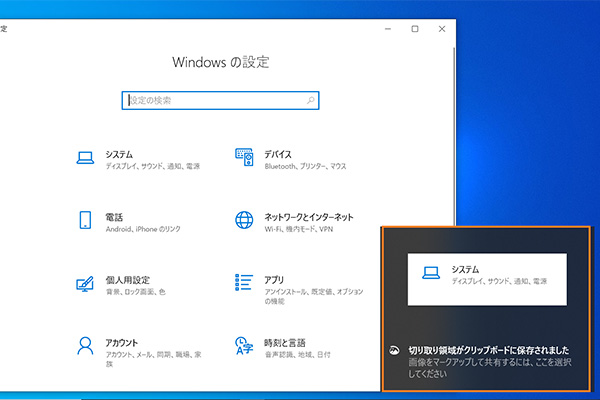This screenshot has height=400, width=600.
Task: Open the アプリ list icon
Action: click(244, 282)
